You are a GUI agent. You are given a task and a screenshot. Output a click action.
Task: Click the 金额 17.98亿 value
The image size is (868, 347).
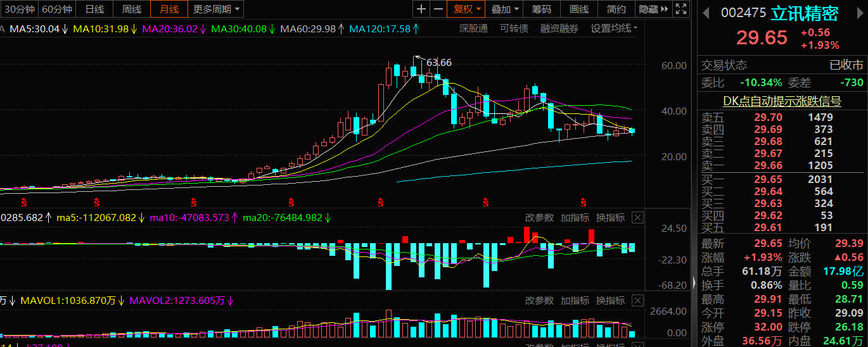pyautogui.click(x=845, y=271)
